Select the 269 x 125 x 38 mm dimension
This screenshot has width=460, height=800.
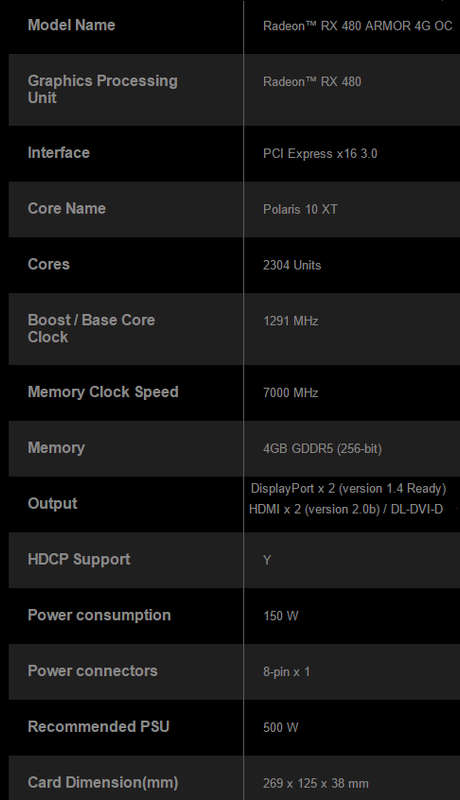tap(316, 783)
